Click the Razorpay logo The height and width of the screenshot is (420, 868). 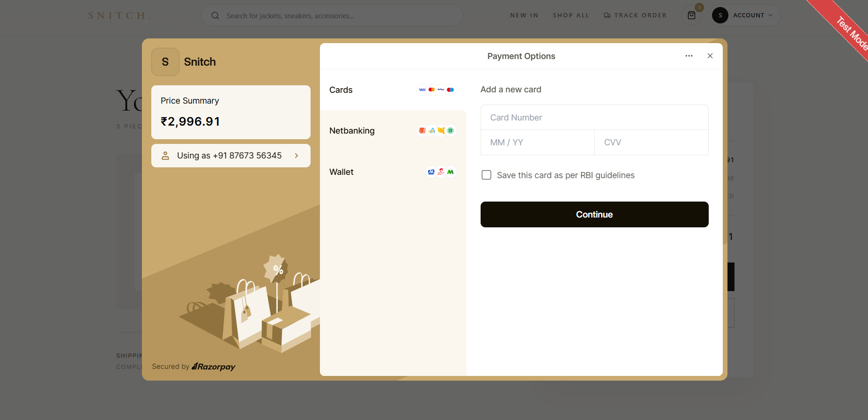[x=214, y=367]
